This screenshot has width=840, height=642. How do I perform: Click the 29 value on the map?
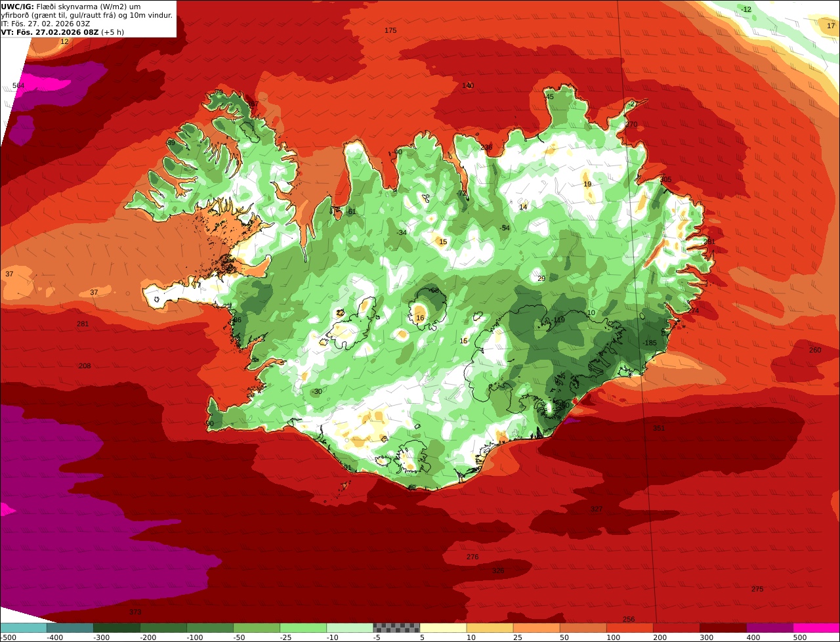pyautogui.click(x=541, y=279)
